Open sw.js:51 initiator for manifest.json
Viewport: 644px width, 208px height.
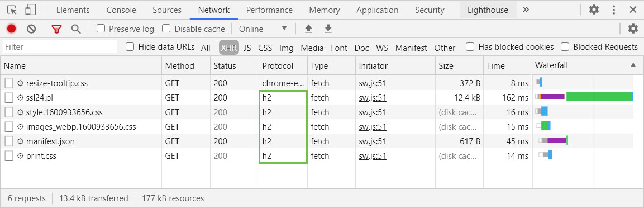pos(373,141)
